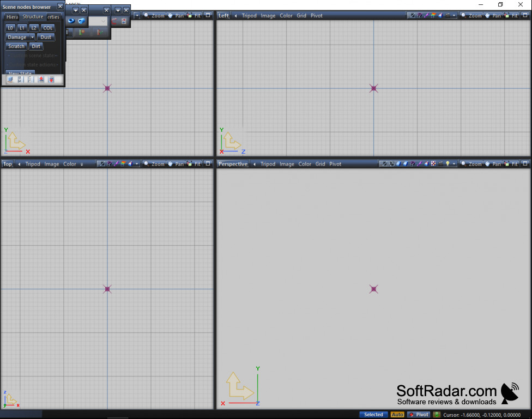Click clapperboard icon in Left viewport toolbar
This screenshot has width=532, height=419.
tap(448, 15)
